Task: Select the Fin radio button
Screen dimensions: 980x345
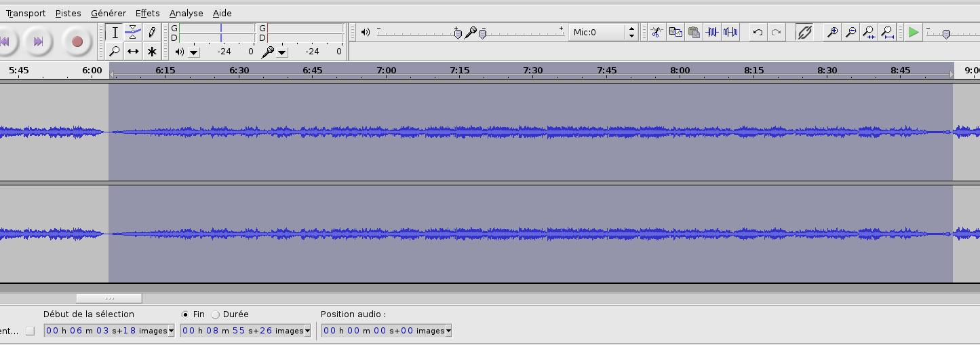Action: [185, 314]
